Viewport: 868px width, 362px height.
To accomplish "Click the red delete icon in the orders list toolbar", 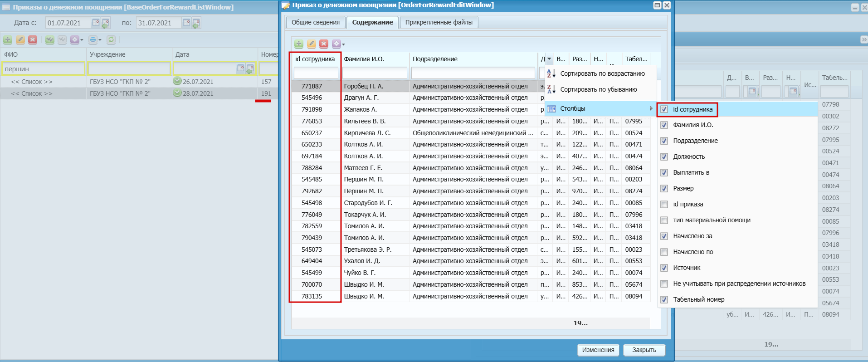I will pyautogui.click(x=33, y=40).
